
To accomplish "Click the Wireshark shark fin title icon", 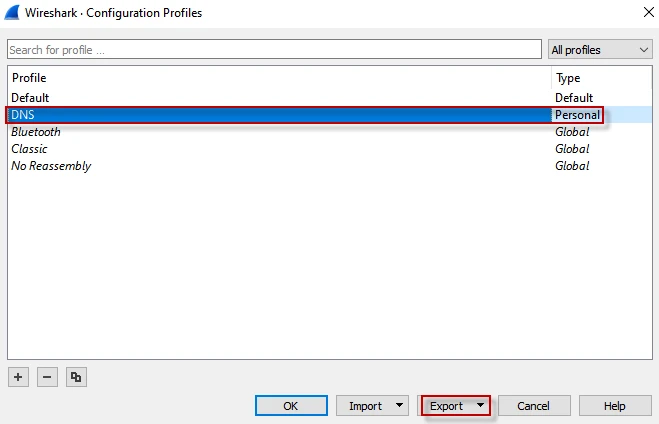I will [x=13, y=13].
